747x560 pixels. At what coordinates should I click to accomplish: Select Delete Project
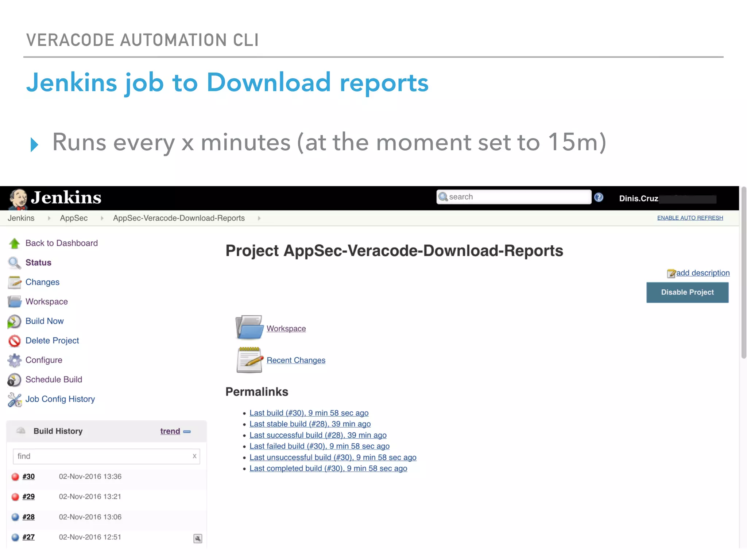click(52, 341)
